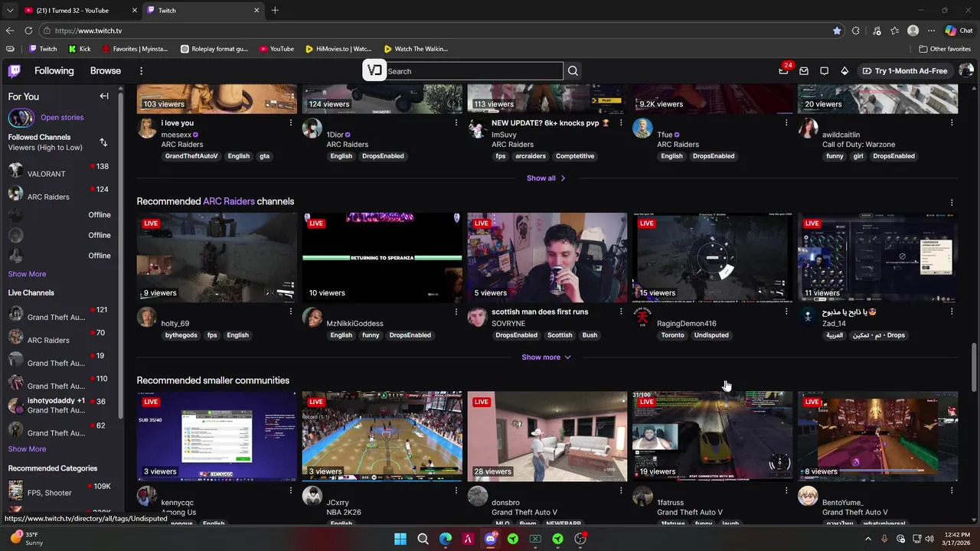Click awildcaitlin channel name

(841, 135)
